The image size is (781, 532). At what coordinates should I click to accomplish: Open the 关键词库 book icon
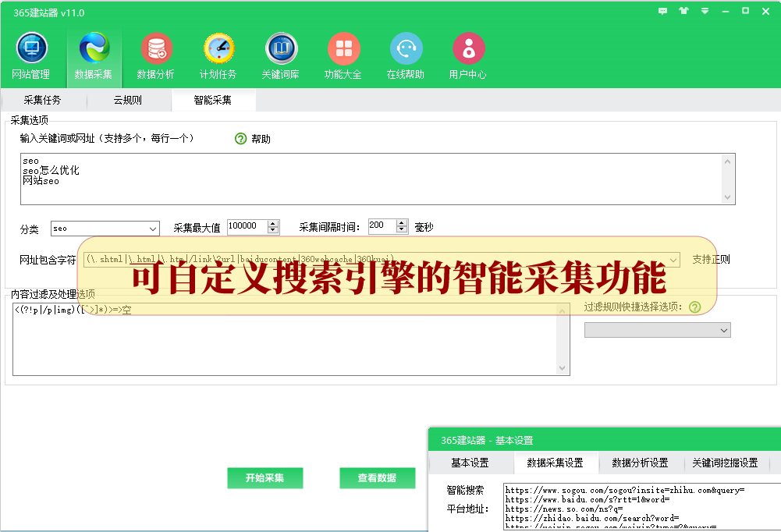click(281, 56)
